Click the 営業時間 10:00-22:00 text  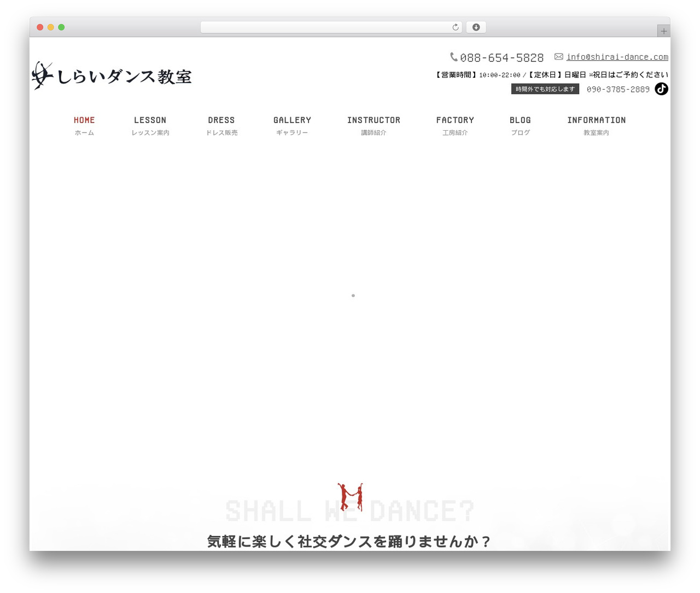(x=477, y=75)
